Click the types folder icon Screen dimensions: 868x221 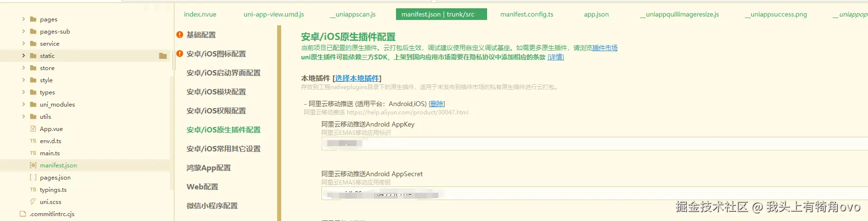pyautogui.click(x=33, y=92)
